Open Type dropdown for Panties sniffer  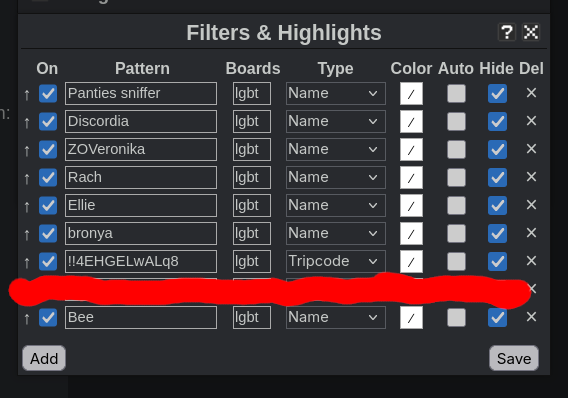335,93
